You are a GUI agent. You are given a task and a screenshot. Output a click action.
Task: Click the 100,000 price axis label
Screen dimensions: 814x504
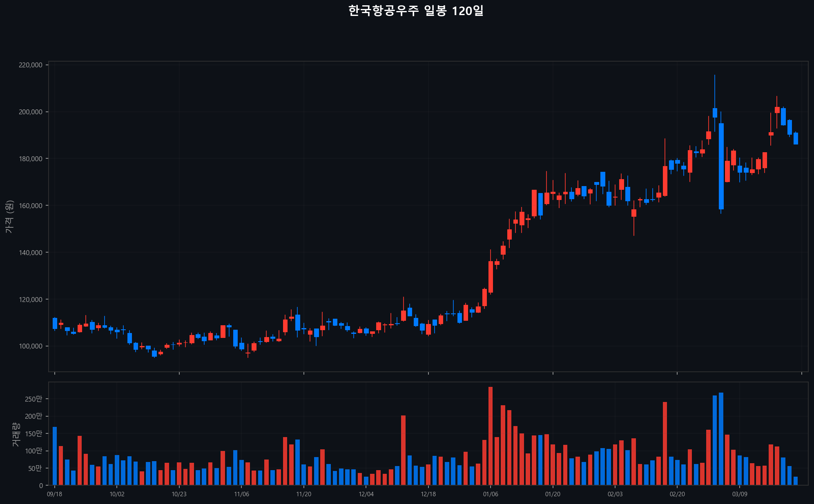click(31, 346)
